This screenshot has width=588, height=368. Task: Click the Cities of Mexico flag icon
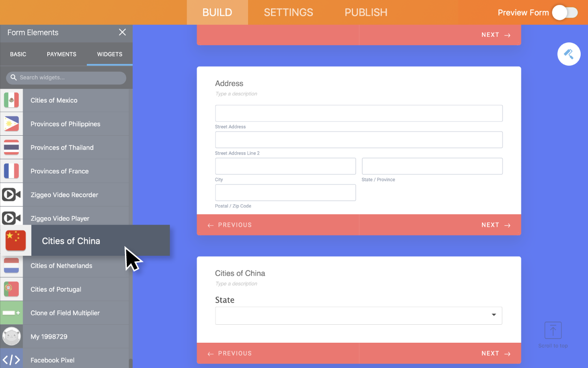pos(11,100)
